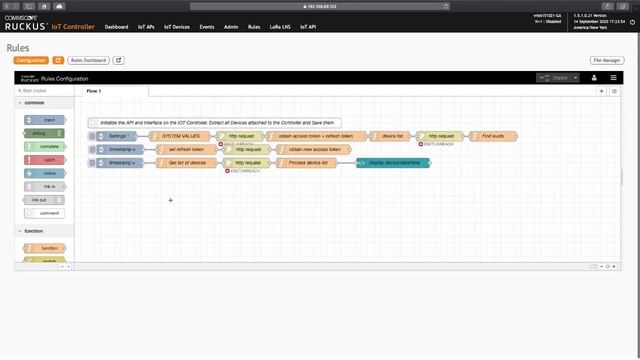
Task: Go back with the browser back arrow
Action: tap(7, 6)
